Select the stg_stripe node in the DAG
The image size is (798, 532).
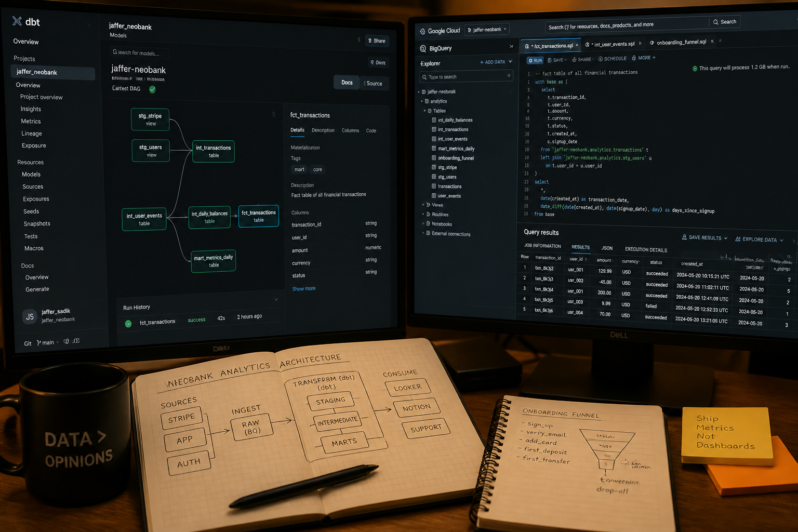(150, 119)
